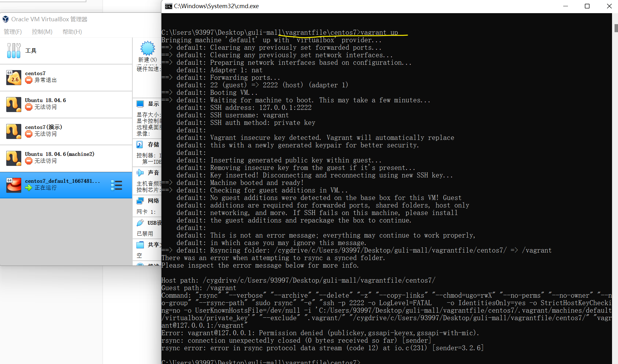The image size is (618, 364).
Task: Click the 'vagrant up' command text
Action: 379,33
